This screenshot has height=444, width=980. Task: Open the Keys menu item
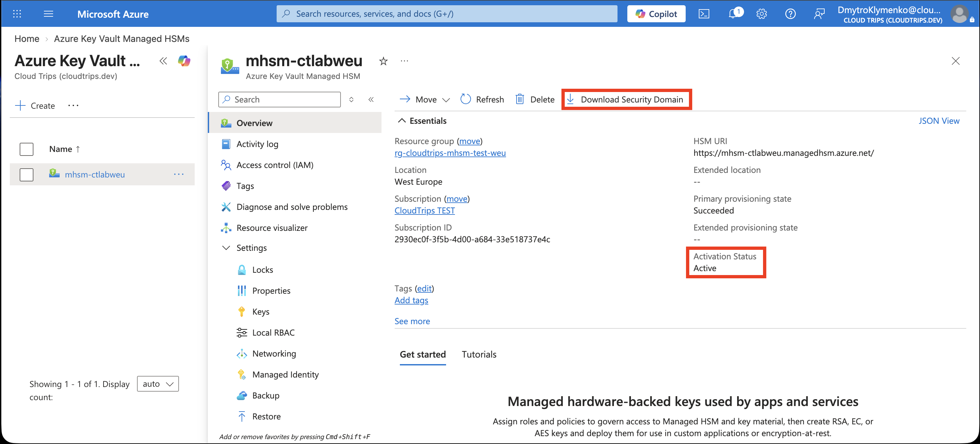coord(261,312)
